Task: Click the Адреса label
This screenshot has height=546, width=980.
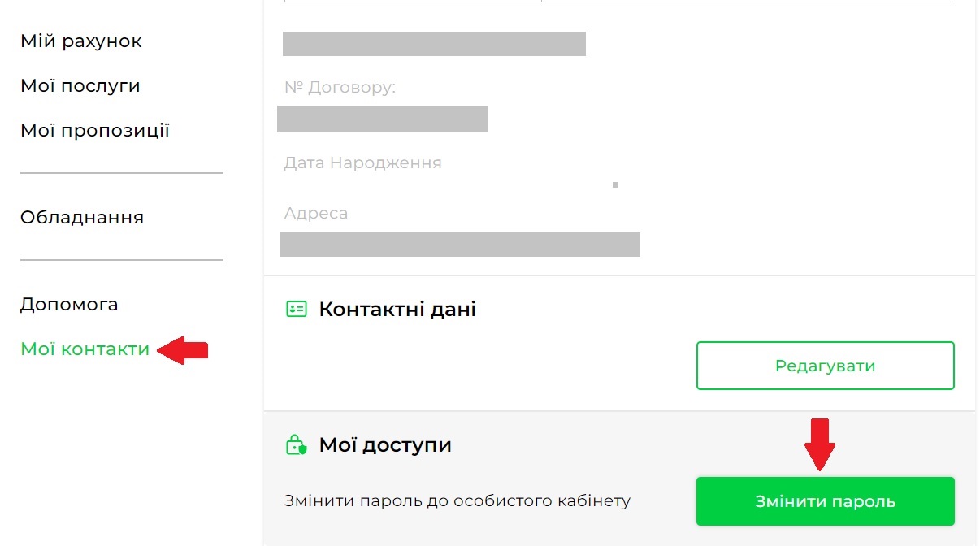Action: coord(316,214)
